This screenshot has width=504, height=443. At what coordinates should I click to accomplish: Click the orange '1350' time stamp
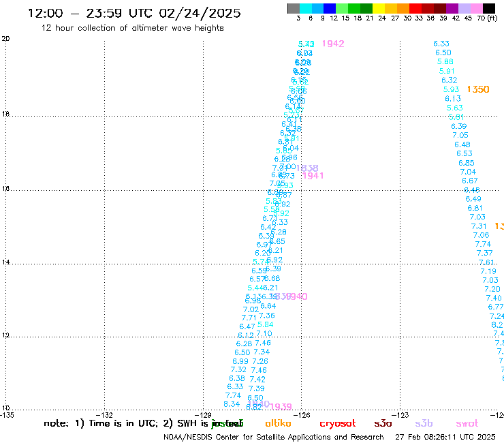[x=478, y=89]
